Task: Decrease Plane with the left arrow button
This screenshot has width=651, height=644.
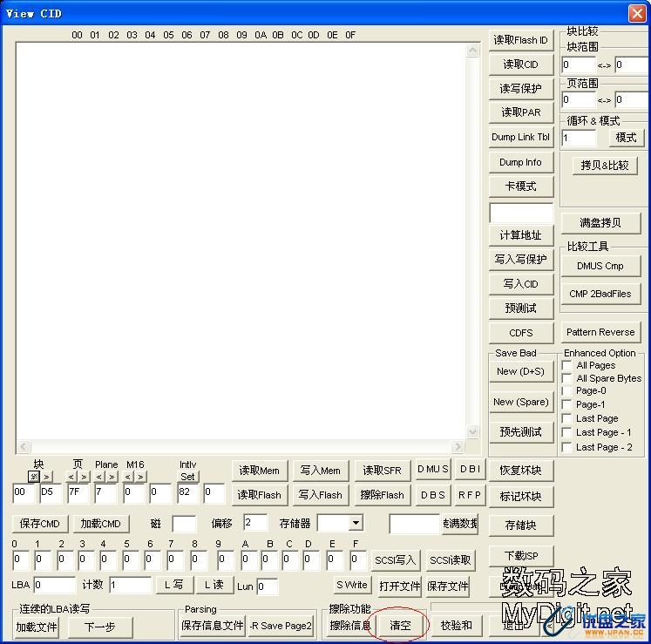Action: click(99, 477)
